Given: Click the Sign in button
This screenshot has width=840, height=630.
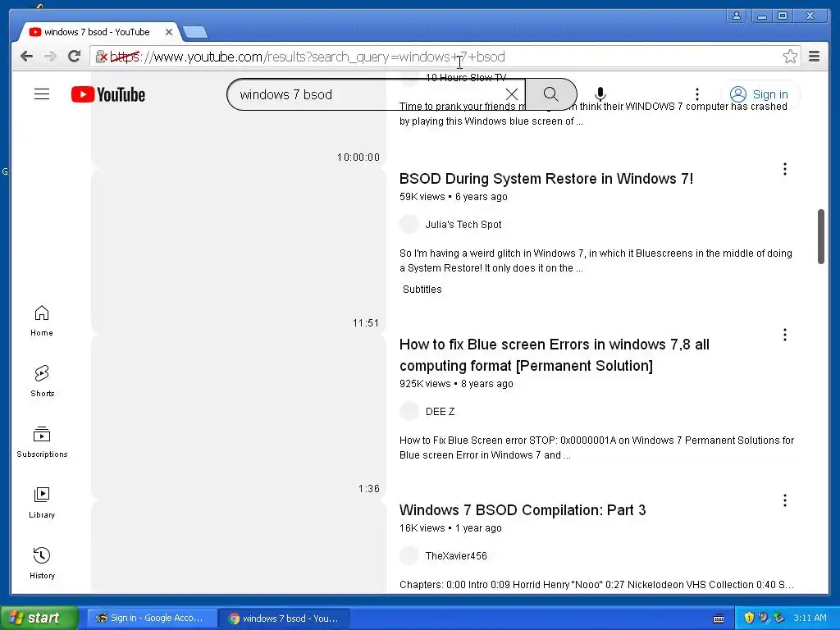Looking at the screenshot, I should tap(760, 95).
